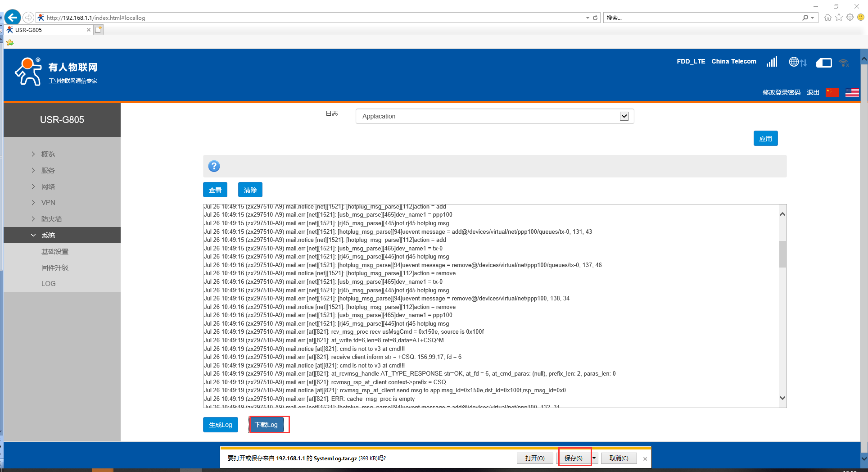Click the SIM card status icon
The image size is (868, 472).
tap(823, 63)
